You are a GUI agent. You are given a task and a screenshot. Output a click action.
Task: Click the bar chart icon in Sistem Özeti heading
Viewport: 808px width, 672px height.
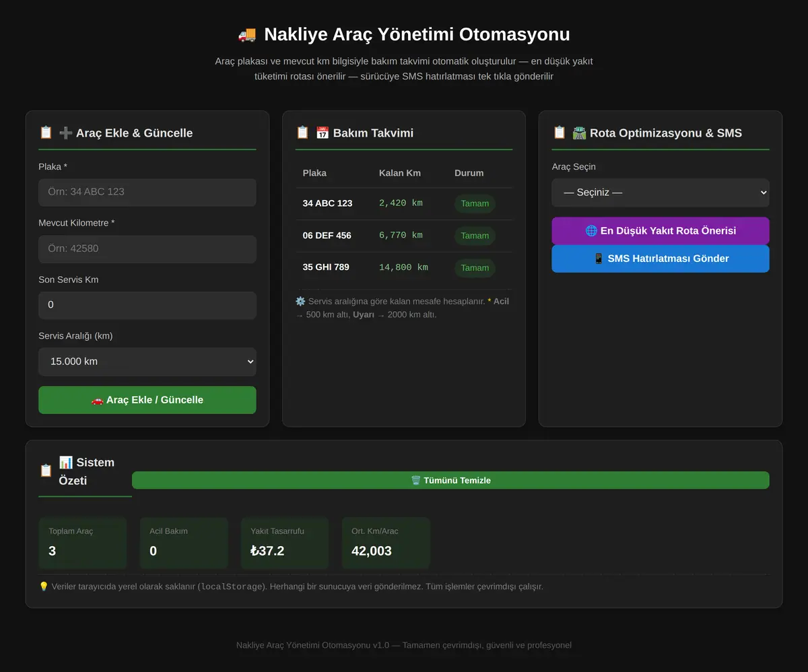coord(66,462)
